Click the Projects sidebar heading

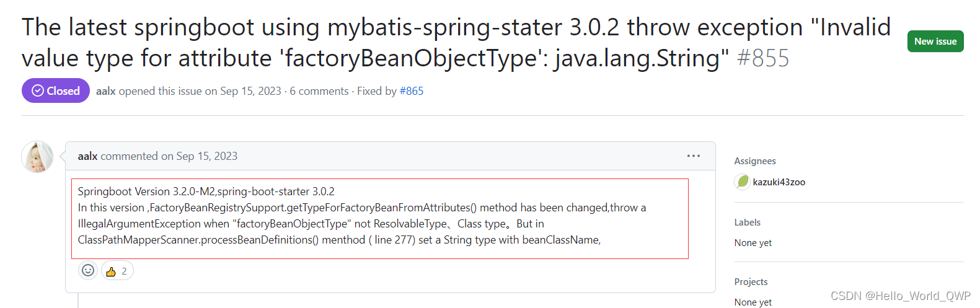point(751,282)
